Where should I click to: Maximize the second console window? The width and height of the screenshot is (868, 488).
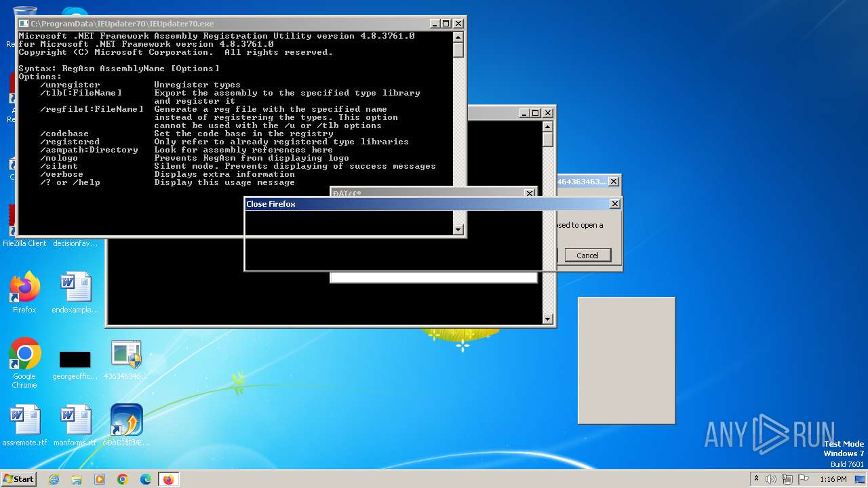tap(535, 113)
